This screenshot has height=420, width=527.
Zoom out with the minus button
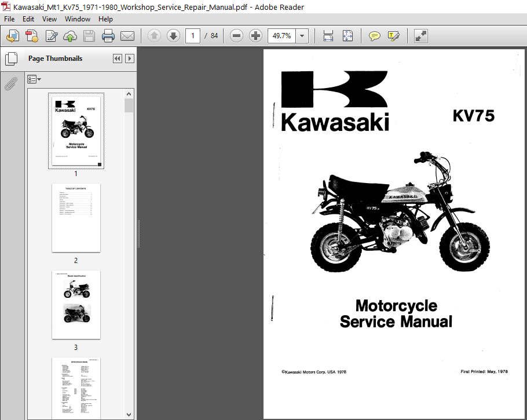click(x=237, y=36)
